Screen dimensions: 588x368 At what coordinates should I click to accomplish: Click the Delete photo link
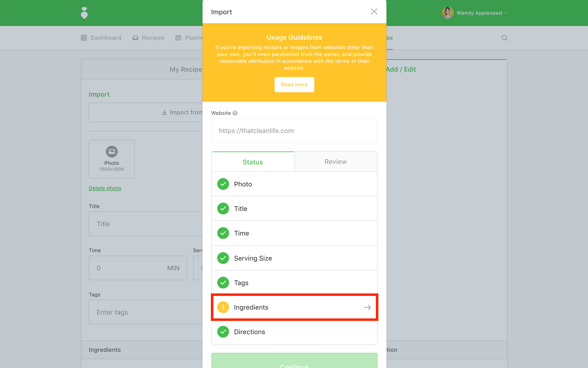(105, 188)
